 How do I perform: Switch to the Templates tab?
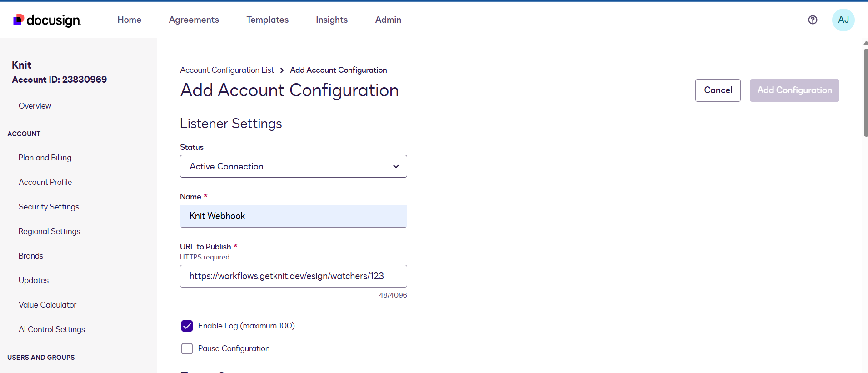pos(267,20)
